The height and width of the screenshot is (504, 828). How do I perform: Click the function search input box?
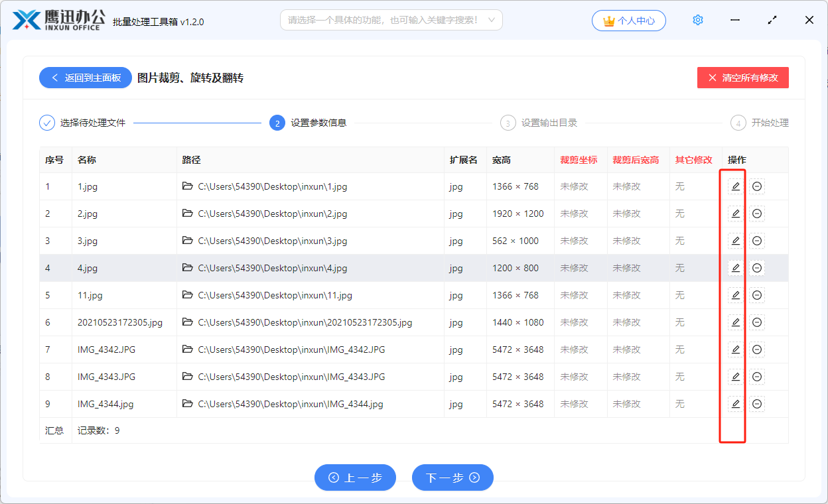point(383,20)
